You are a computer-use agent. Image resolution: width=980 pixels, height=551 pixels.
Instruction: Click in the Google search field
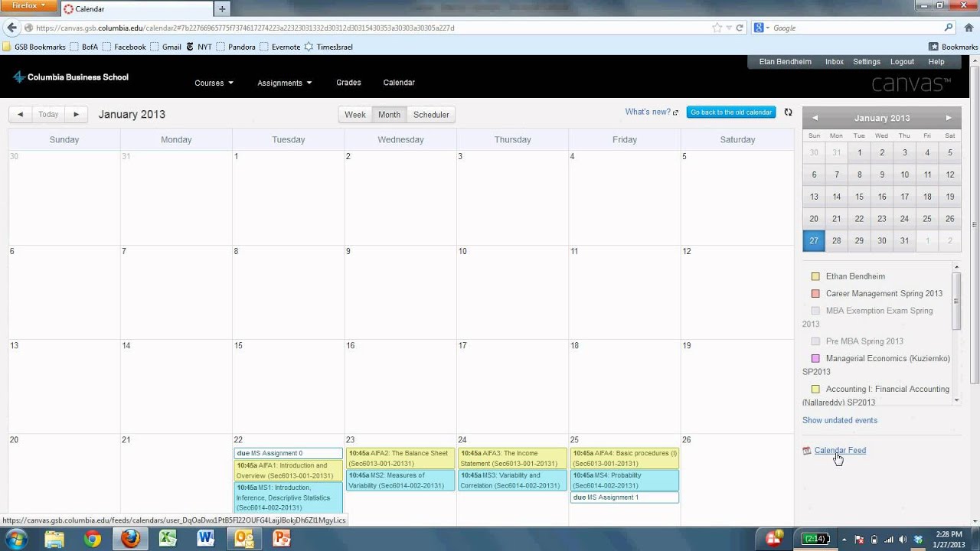856,28
